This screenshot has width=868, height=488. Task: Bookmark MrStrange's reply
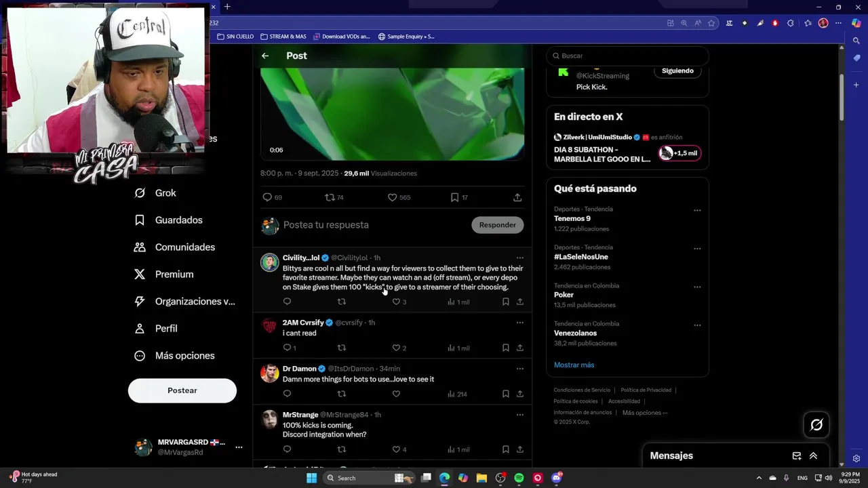506,449
